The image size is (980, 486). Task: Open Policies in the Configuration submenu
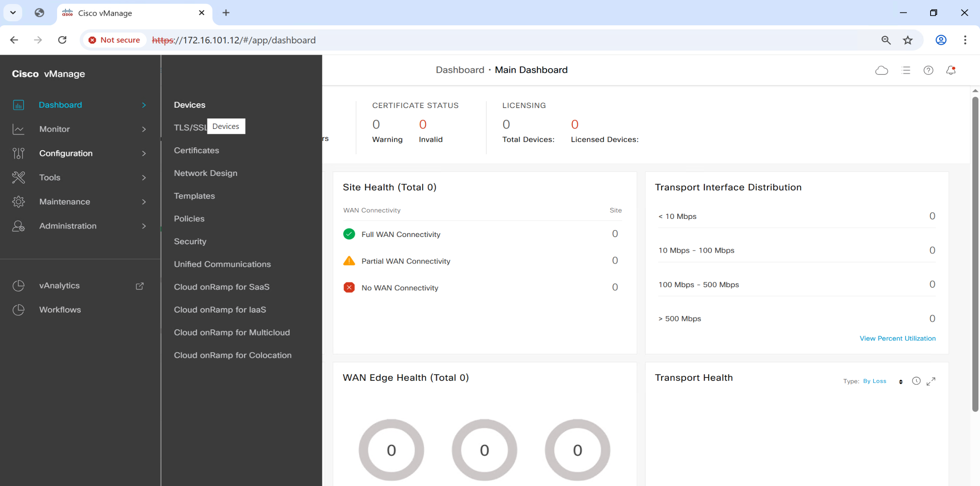point(189,218)
